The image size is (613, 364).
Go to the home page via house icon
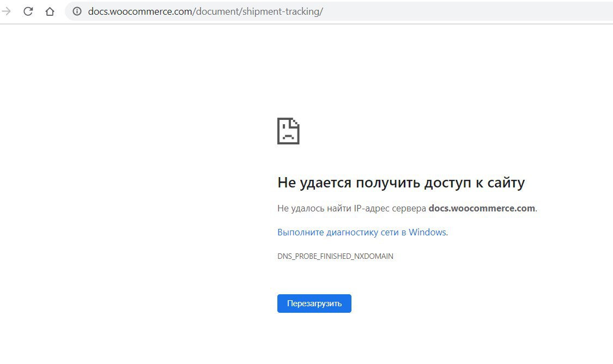click(x=50, y=11)
